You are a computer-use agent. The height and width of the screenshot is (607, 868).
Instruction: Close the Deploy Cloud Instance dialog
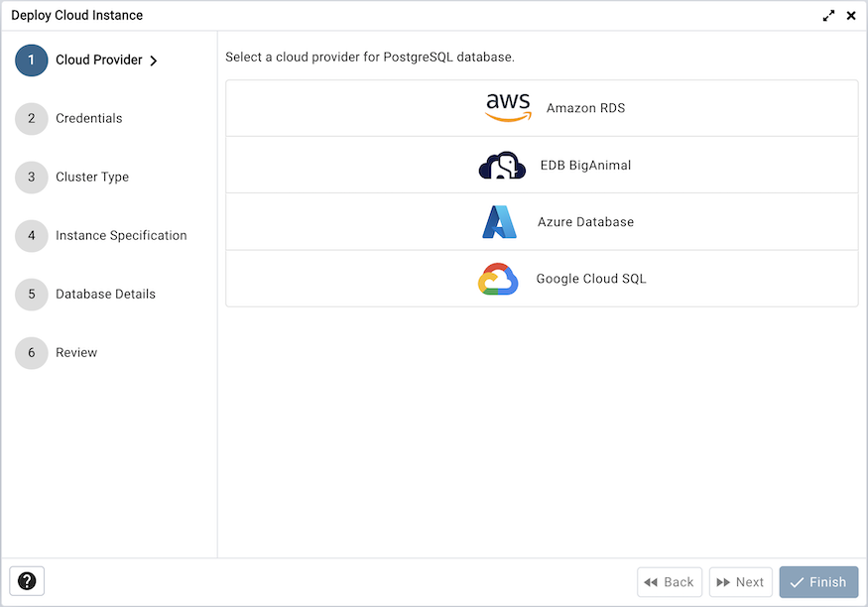[x=851, y=15]
